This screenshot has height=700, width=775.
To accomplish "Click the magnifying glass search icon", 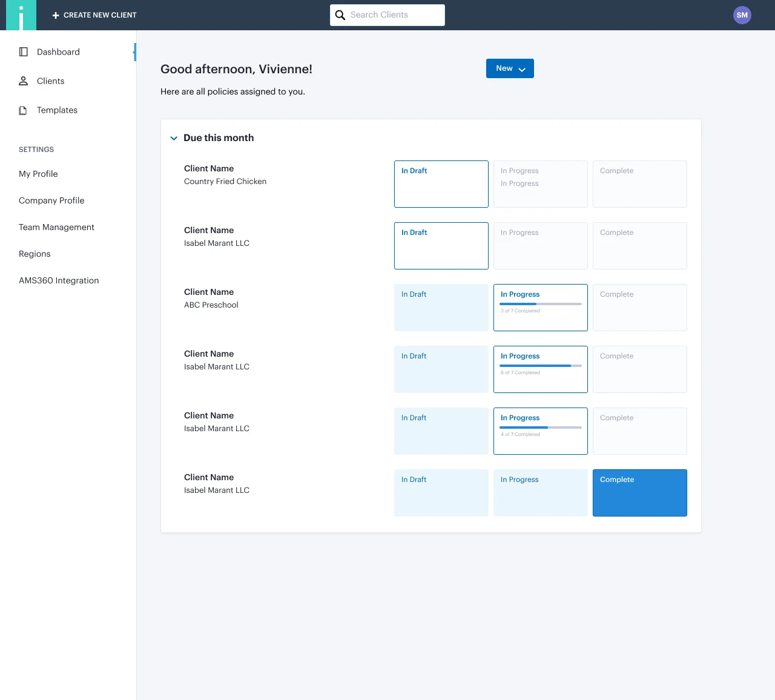I will point(340,15).
